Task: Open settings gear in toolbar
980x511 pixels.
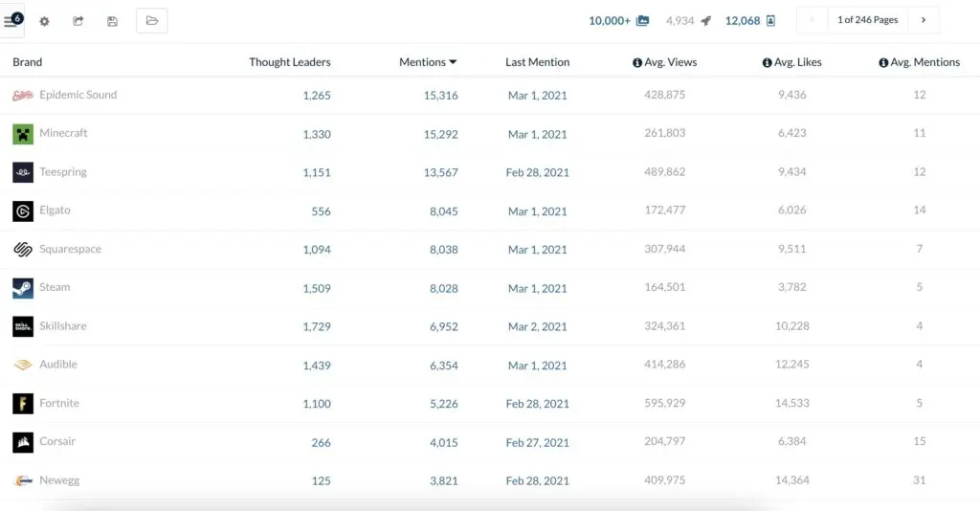Action: pos(44,21)
